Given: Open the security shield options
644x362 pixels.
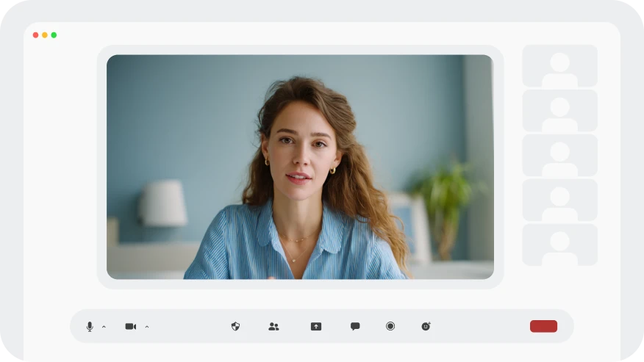Looking at the screenshot, I should click(235, 327).
